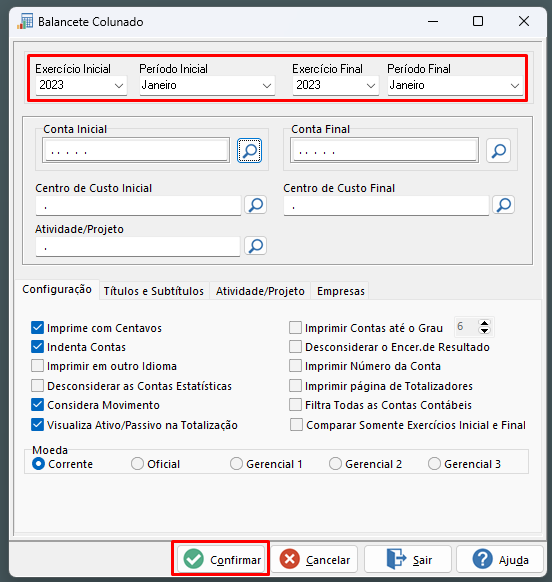Click the Atividade/Projeto input field
This screenshot has height=582, width=552.
point(138,246)
